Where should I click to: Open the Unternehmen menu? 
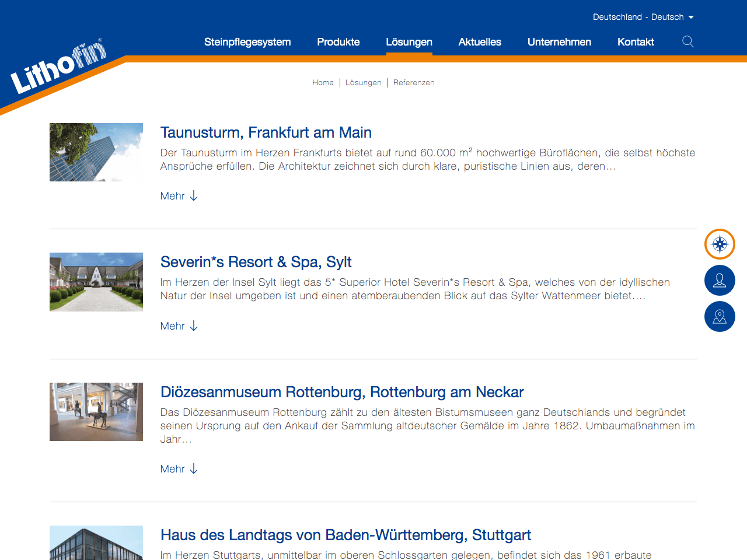point(559,42)
